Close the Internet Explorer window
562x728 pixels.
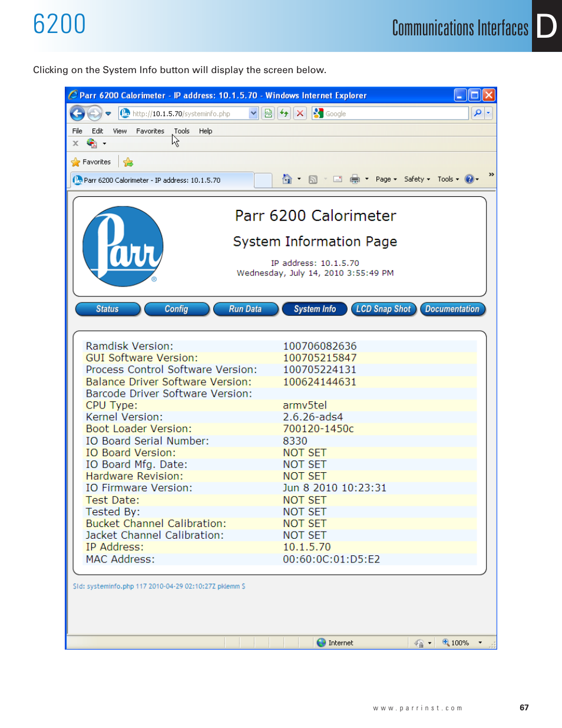click(x=489, y=95)
